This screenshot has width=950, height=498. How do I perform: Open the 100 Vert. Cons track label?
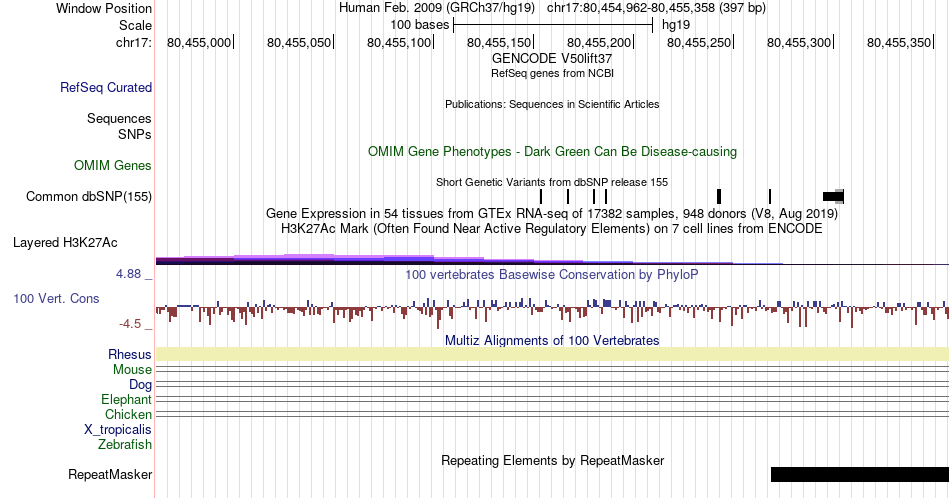point(56,298)
